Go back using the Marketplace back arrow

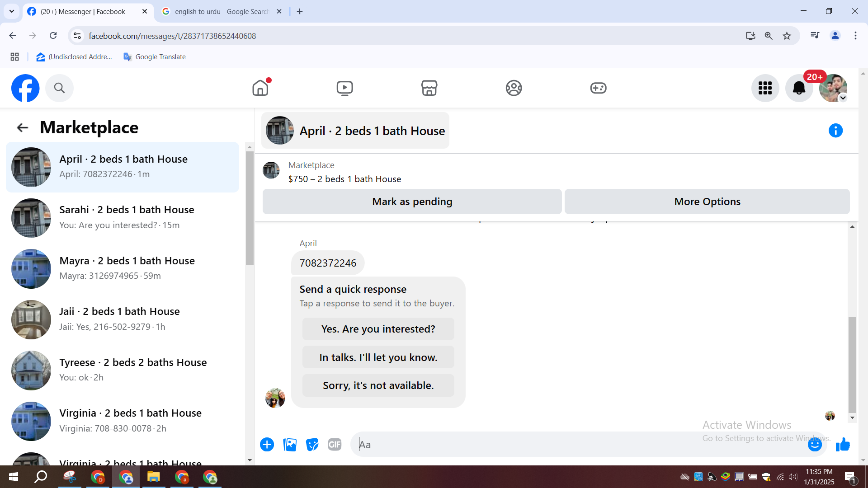22,128
